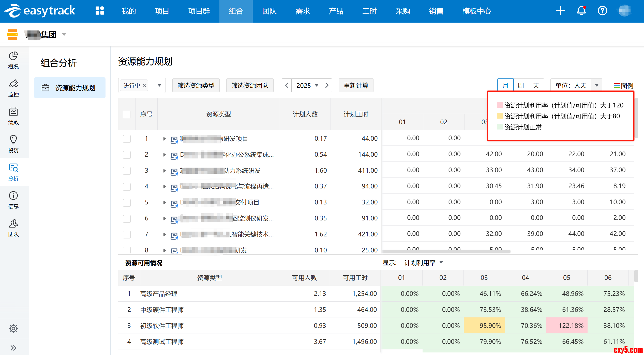The width and height of the screenshot is (644, 355).
Task: Open the app grid launcher icon
Action: pos(100,11)
